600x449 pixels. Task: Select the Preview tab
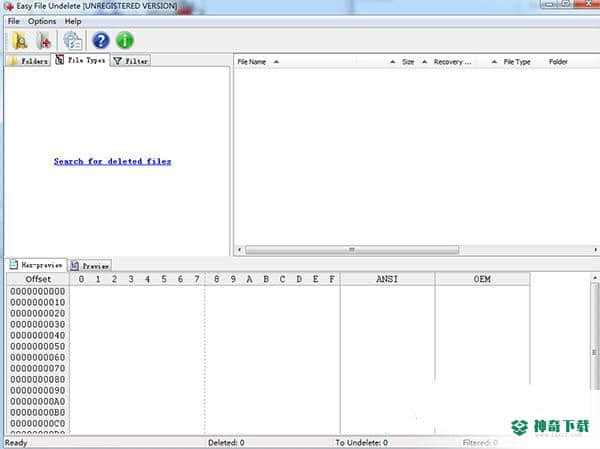click(x=90, y=266)
